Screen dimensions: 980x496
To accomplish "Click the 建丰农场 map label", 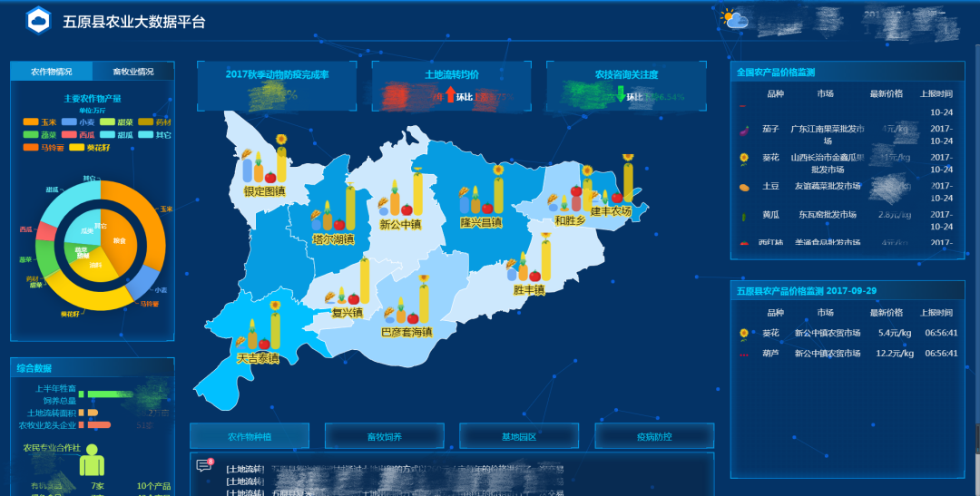I will point(611,212).
